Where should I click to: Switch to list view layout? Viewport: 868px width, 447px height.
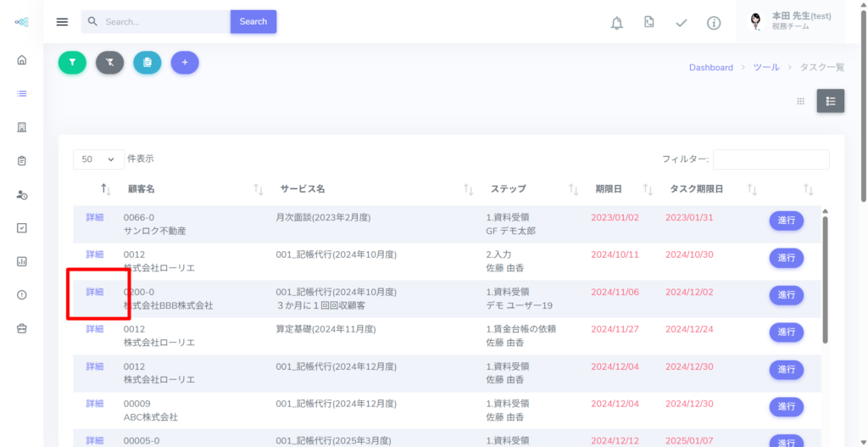pyautogui.click(x=830, y=101)
